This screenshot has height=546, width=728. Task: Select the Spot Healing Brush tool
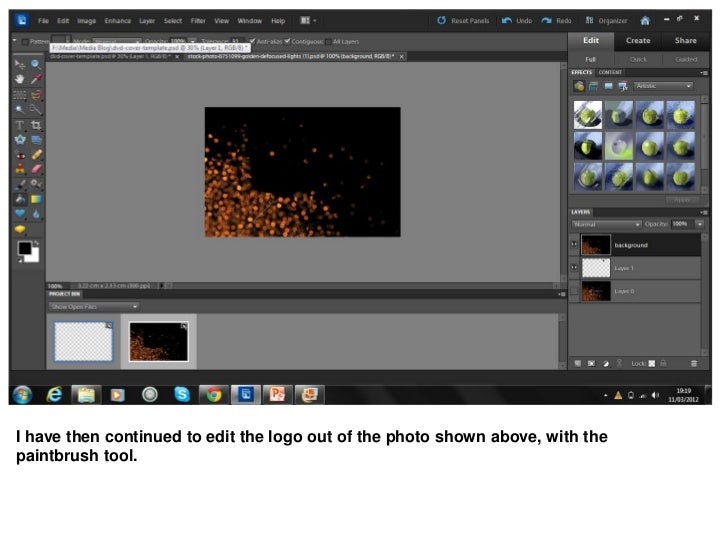point(36,155)
